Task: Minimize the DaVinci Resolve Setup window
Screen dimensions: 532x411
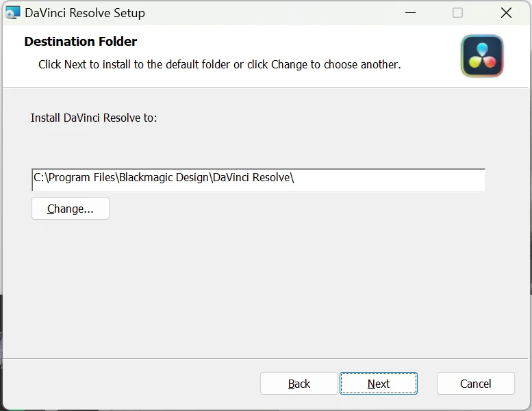Action: pyautogui.click(x=410, y=13)
